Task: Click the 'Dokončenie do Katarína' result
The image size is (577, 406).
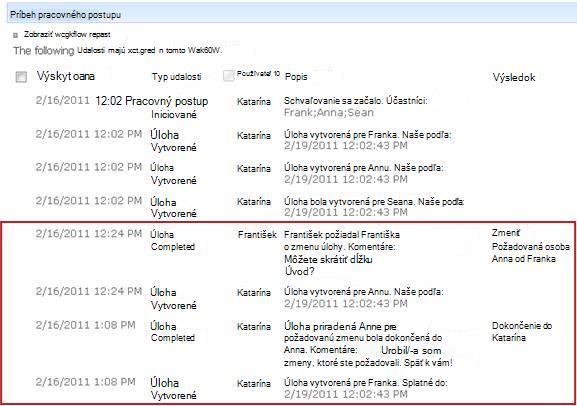Action: pyautogui.click(x=522, y=332)
